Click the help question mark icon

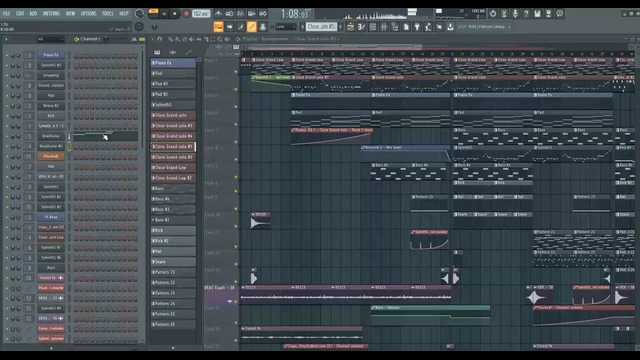pos(526,14)
